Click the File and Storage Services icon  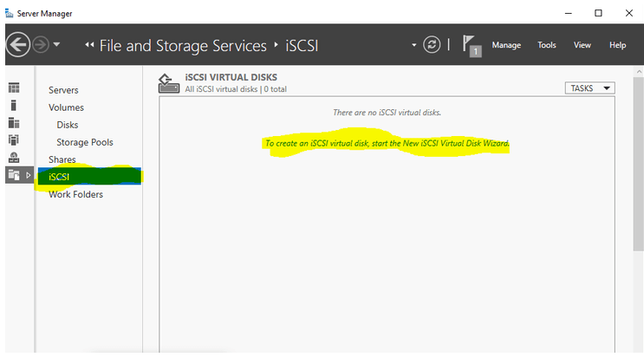click(14, 175)
